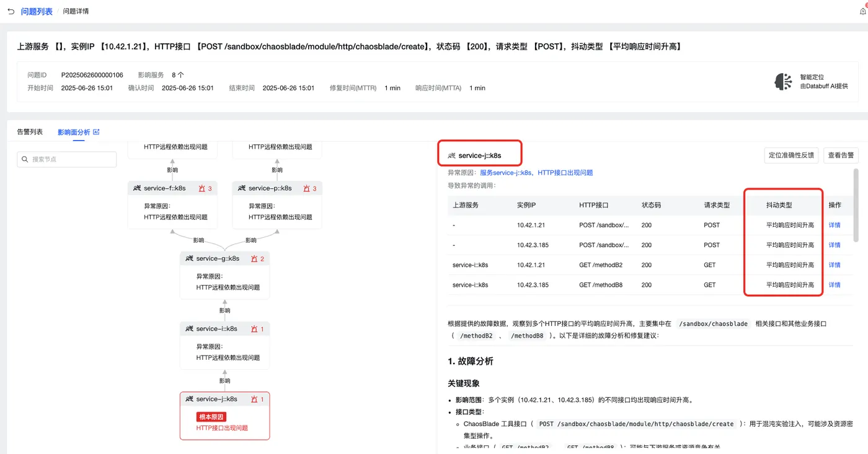
Task: Select the service-f::k8s node title
Action: point(165,188)
